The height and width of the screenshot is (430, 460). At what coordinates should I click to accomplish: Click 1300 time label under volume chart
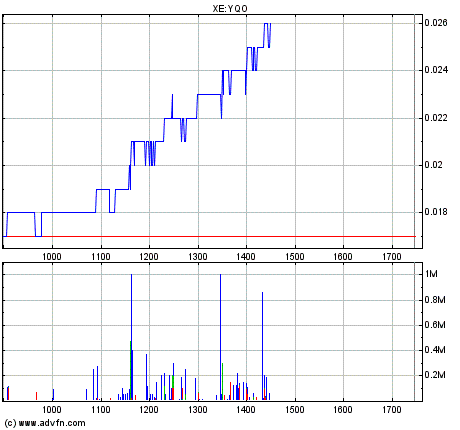[198, 409]
